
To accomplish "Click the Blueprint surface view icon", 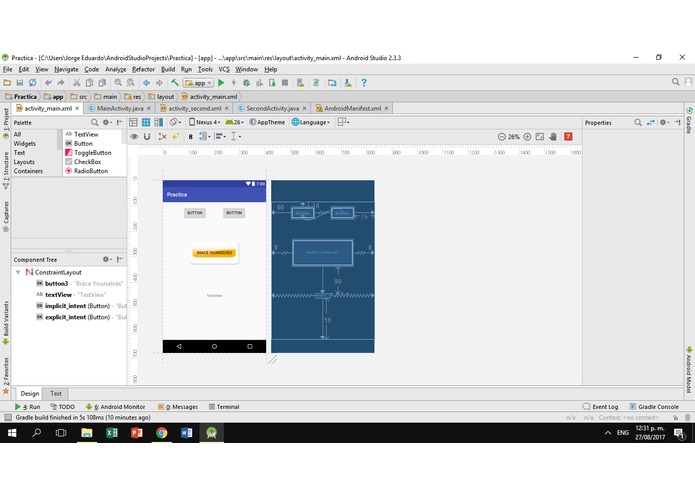I will 146,122.
